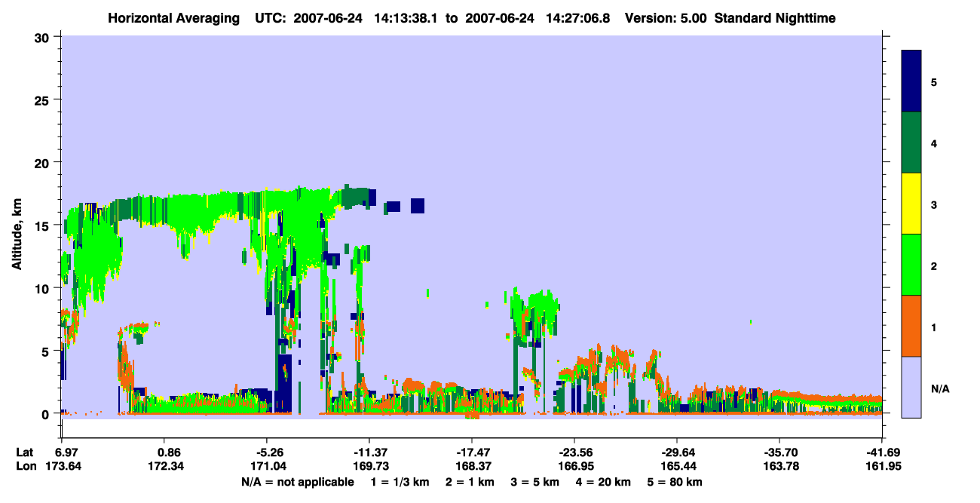
Task: Click latitude value -5.26
Action: 269,452
